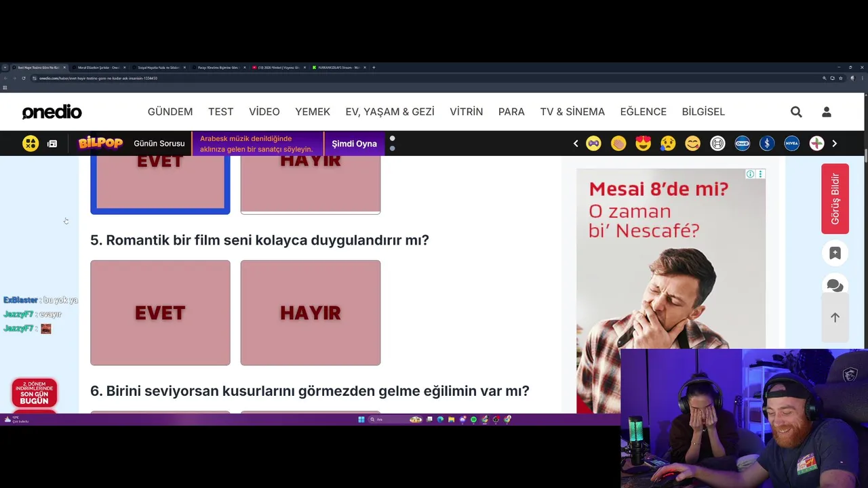Open Windows Start button in taskbar
Screen dimensions: 868x488
361,420
